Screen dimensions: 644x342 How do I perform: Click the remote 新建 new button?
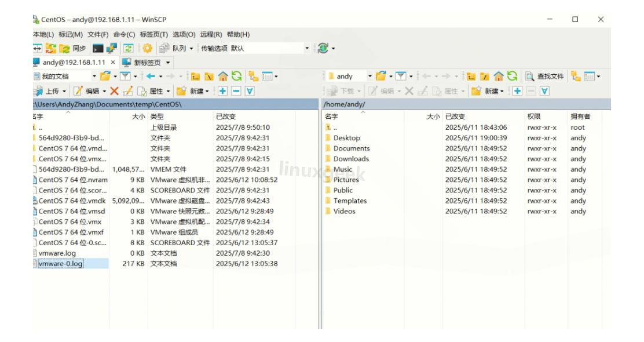tap(486, 91)
